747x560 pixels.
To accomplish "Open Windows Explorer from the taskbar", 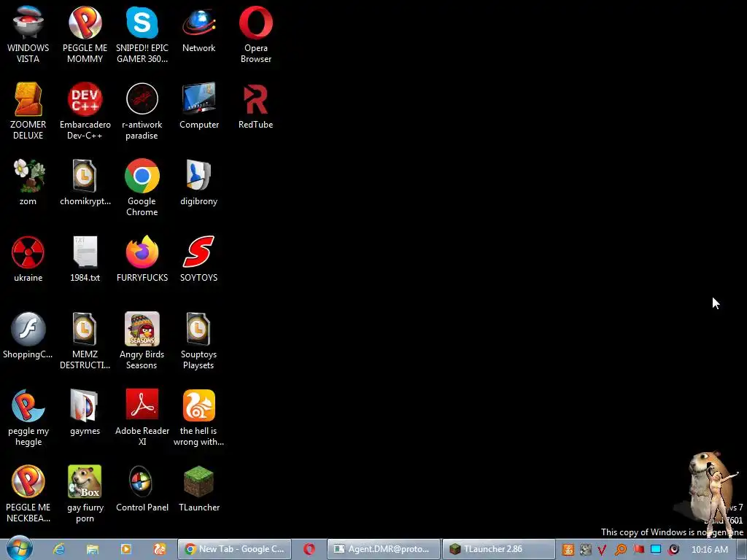I will click(x=93, y=549).
